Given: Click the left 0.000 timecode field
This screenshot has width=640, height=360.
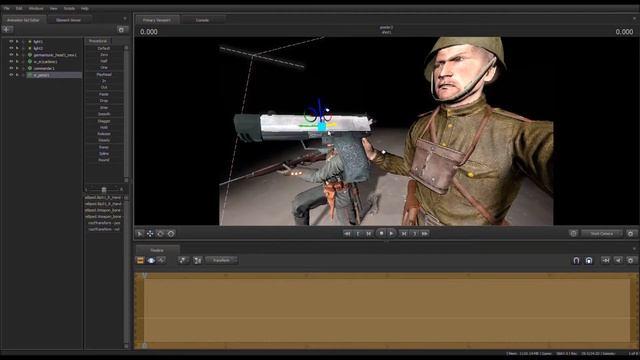Looking at the screenshot, I should point(149,32).
